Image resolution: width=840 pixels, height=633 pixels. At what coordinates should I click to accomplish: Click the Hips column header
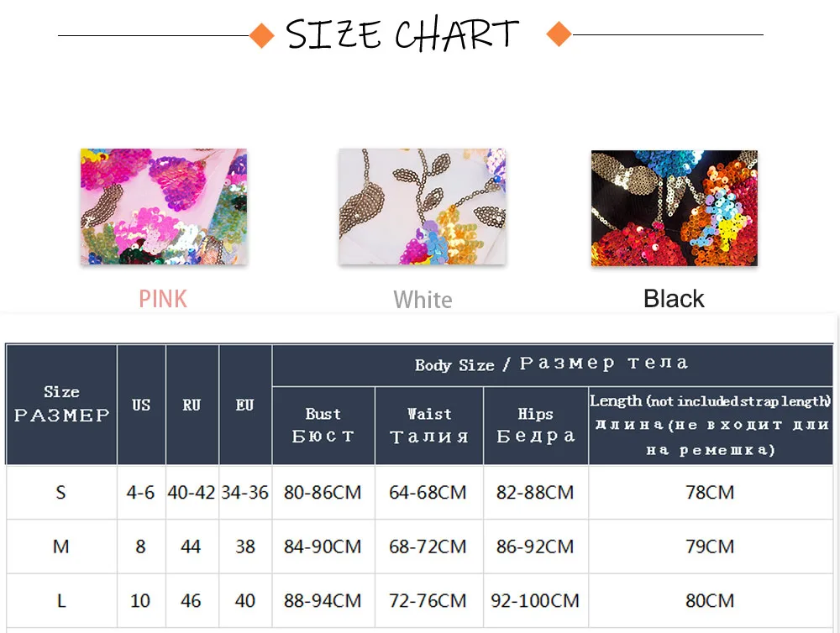pos(535,425)
